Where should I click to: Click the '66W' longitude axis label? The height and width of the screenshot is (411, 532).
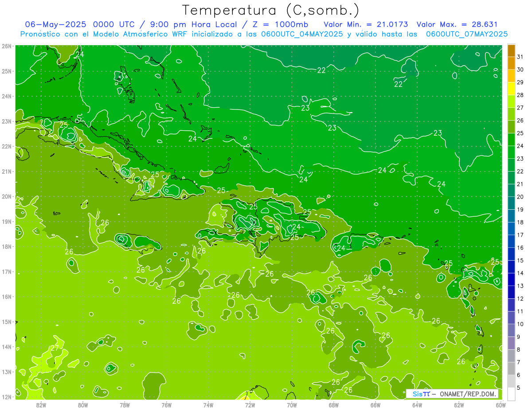[376, 404]
